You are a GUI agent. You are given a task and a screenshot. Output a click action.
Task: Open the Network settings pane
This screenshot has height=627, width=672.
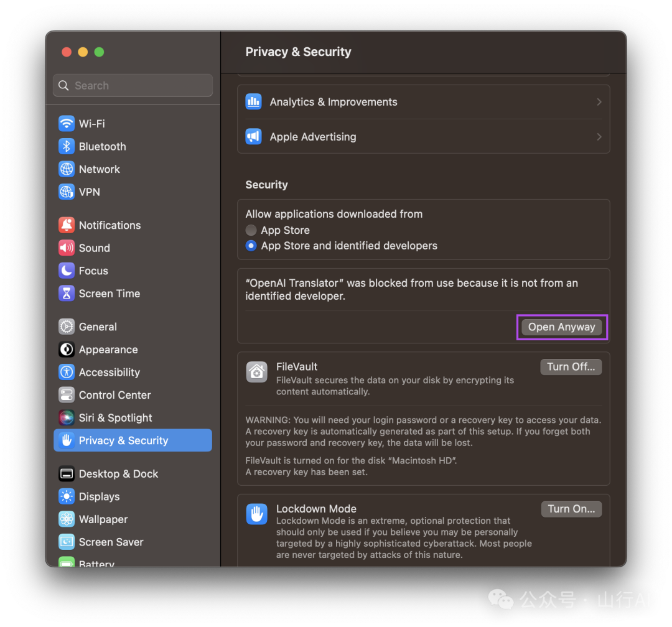tap(133, 169)
